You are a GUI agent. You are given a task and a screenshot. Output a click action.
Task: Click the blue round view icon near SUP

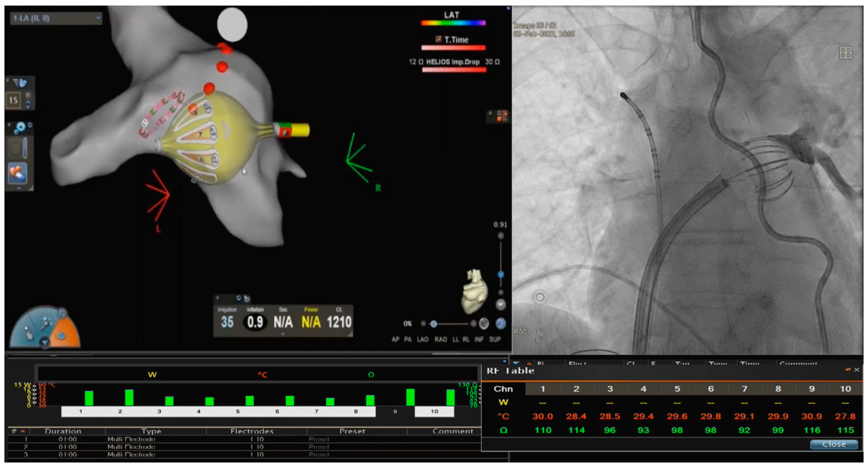coord(500,324)
